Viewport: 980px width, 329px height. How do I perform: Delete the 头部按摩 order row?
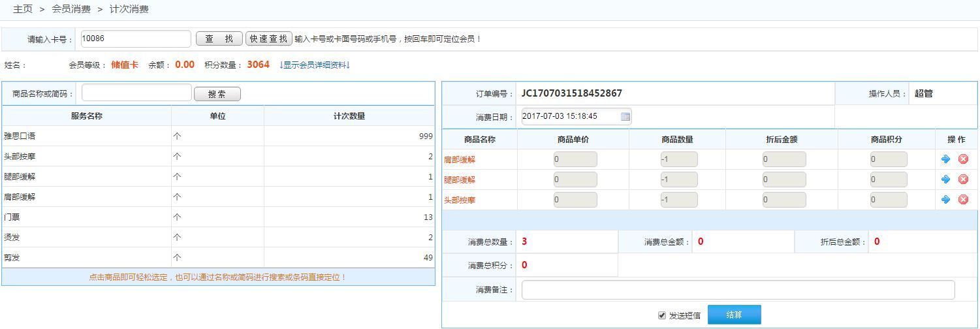[963, 200]
